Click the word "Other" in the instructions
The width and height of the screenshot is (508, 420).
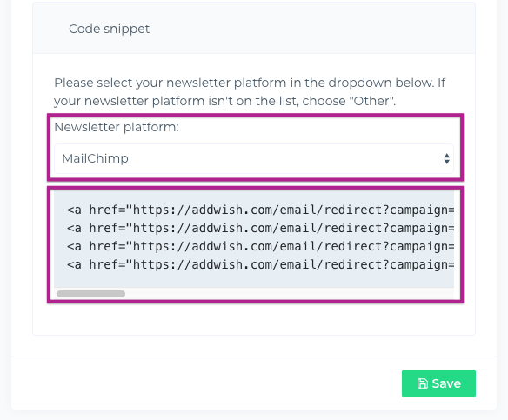(371, 101)
